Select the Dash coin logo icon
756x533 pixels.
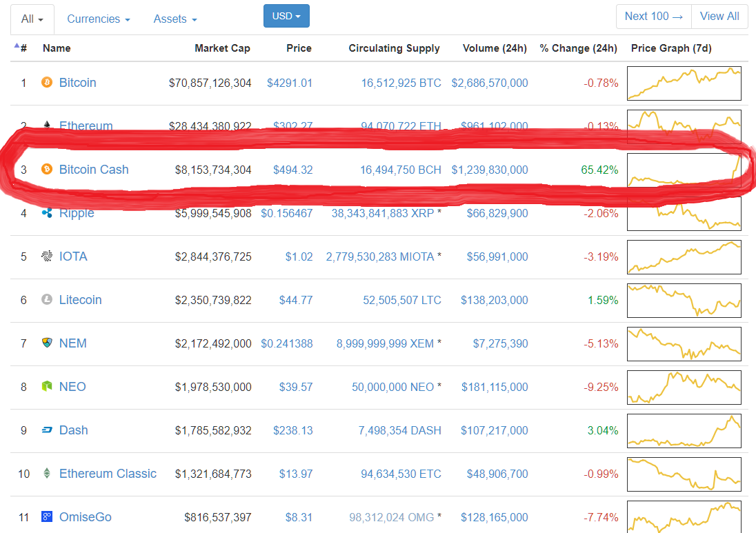pos(46,430)
